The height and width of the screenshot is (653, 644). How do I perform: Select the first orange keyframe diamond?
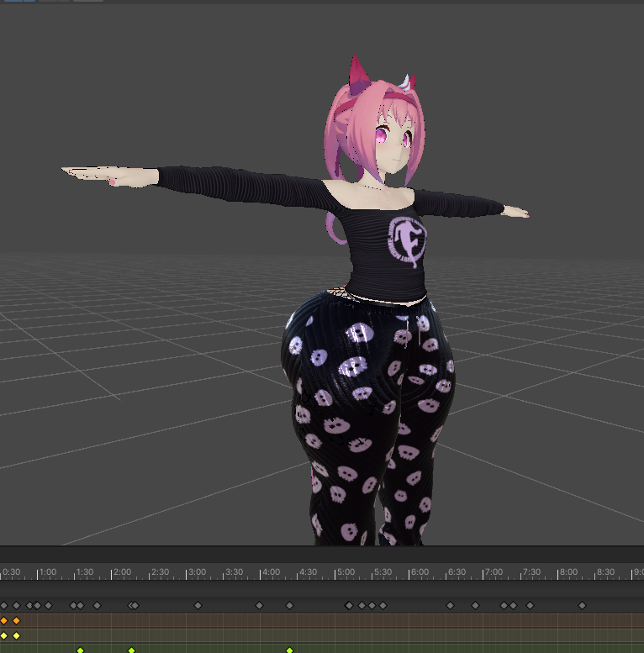point(3,620)
